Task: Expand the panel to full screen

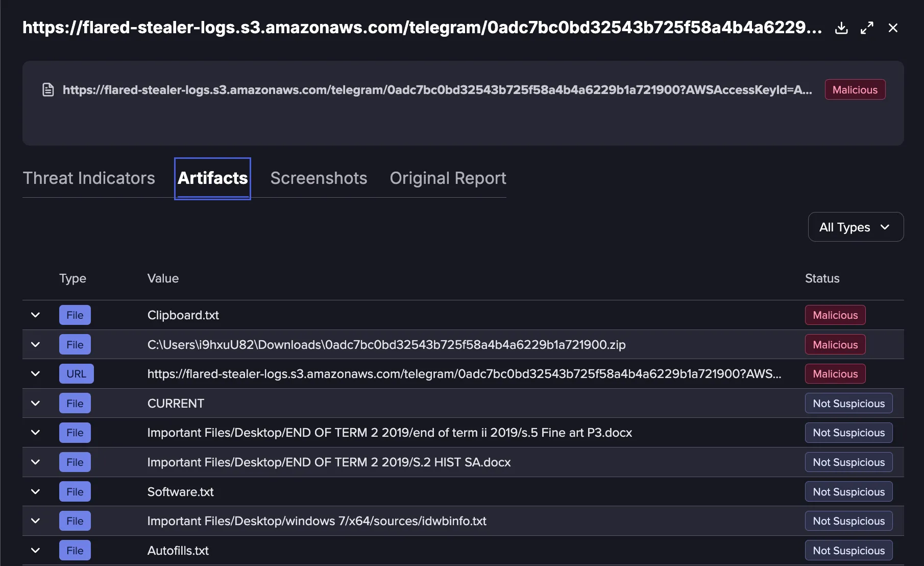Action: point(867,28)
